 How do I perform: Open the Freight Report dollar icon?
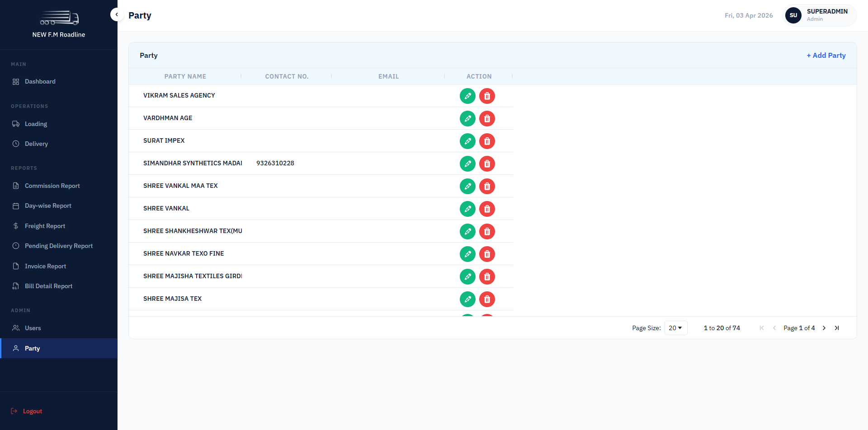click(x=15, y=226)
